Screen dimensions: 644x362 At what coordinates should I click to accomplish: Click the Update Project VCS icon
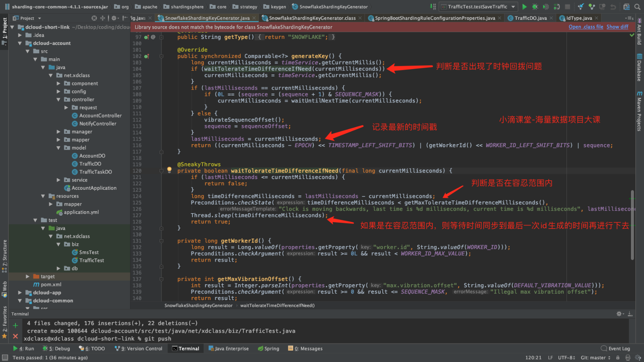point(581,7)
